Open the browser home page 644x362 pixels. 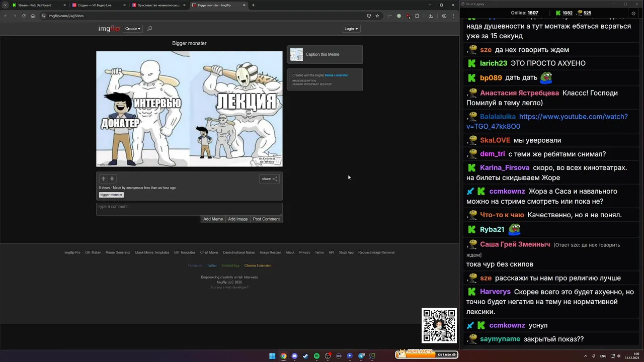pos(33,16)
